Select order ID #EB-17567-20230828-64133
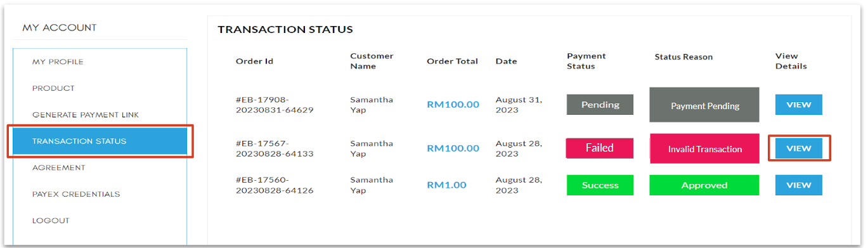Viewport: 868px width, 248px height. pyautogui.click(x=275, y=148)
